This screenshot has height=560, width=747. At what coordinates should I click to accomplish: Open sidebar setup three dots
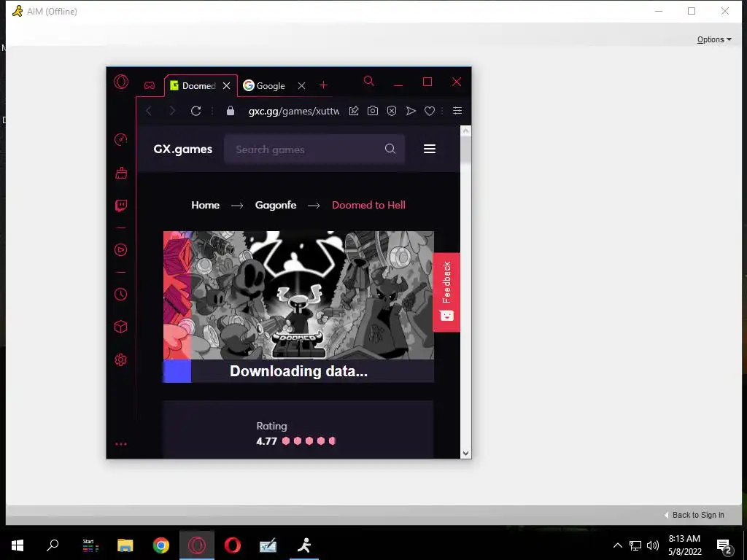point(121,444)
